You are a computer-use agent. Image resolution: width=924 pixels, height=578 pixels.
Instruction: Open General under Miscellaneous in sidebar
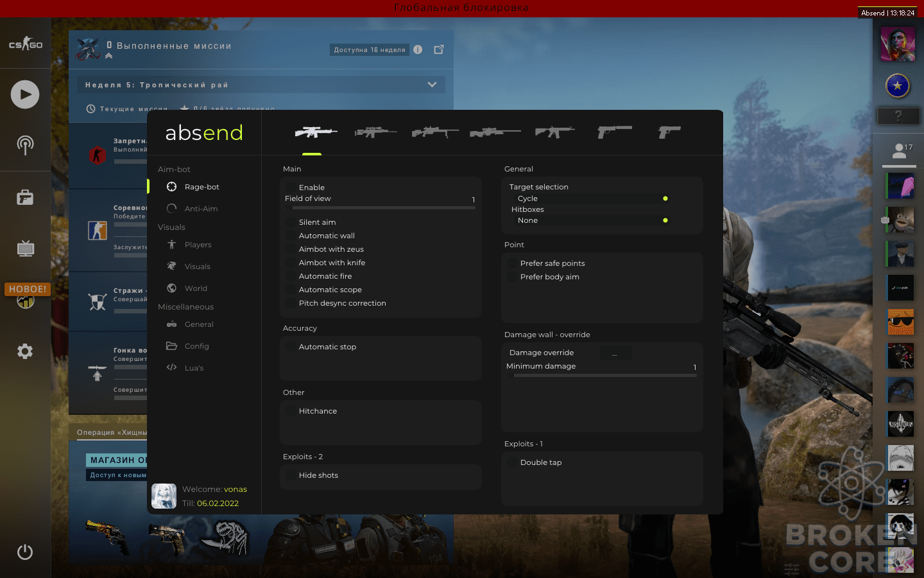[x=190, y=324]
